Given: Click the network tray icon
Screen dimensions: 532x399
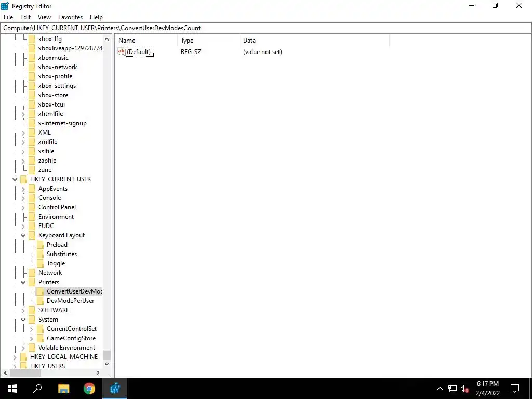Looking at the screenshot, I should tap(453, 389).
